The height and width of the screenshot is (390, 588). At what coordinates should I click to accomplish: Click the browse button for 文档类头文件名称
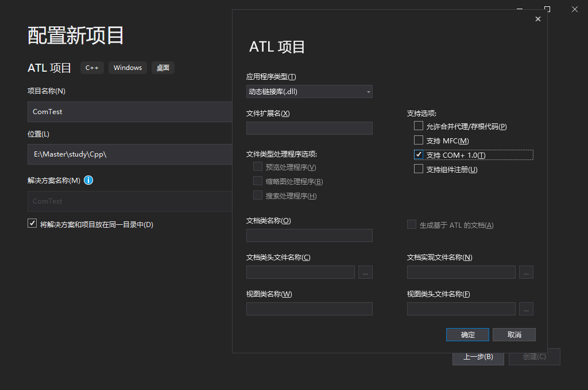[x=365, y=272]
